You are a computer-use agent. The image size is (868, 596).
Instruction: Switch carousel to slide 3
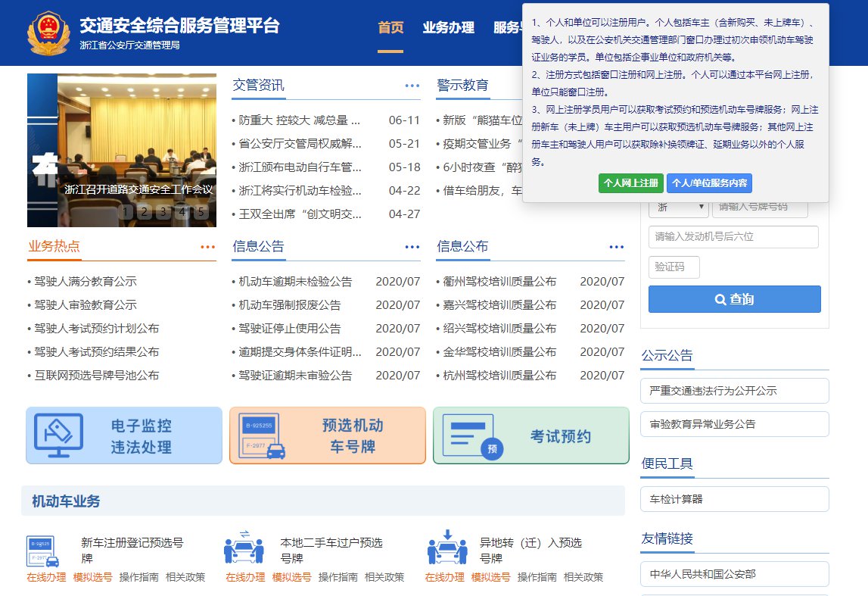tap(163, 211)
